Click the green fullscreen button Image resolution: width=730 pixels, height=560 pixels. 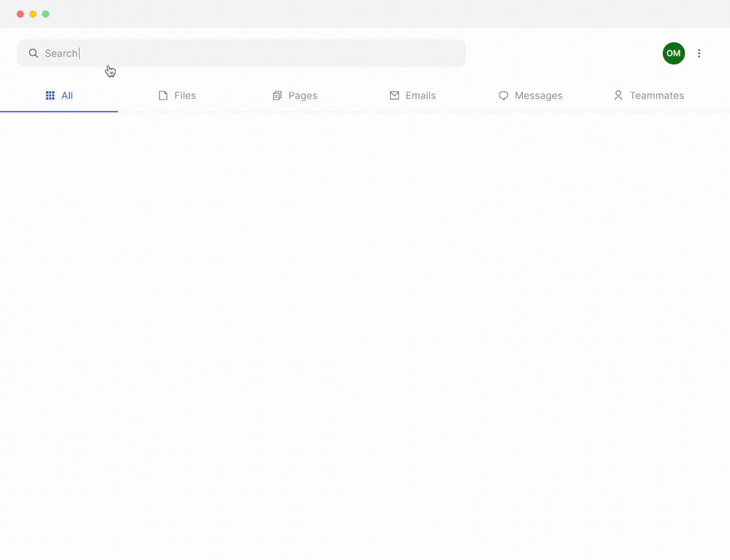(x=46, y=13)
